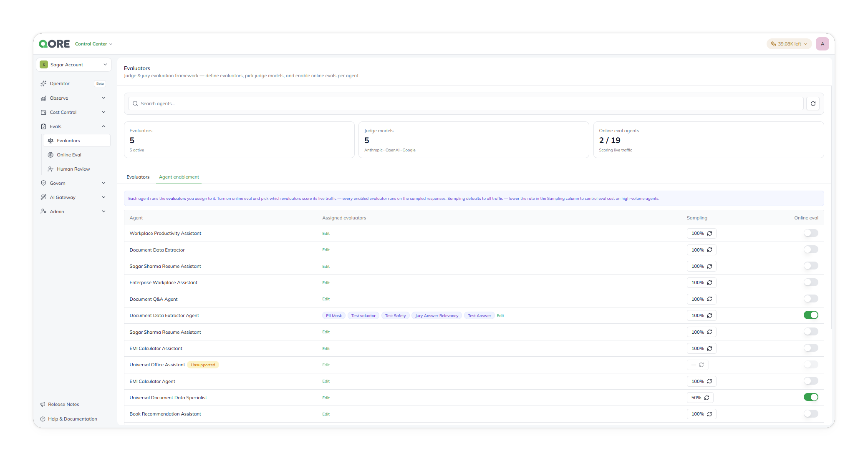Disable online eval for Document Data Extractor Agent
The width and height of the screenshot is (868, 461).
tap(811, 315)
